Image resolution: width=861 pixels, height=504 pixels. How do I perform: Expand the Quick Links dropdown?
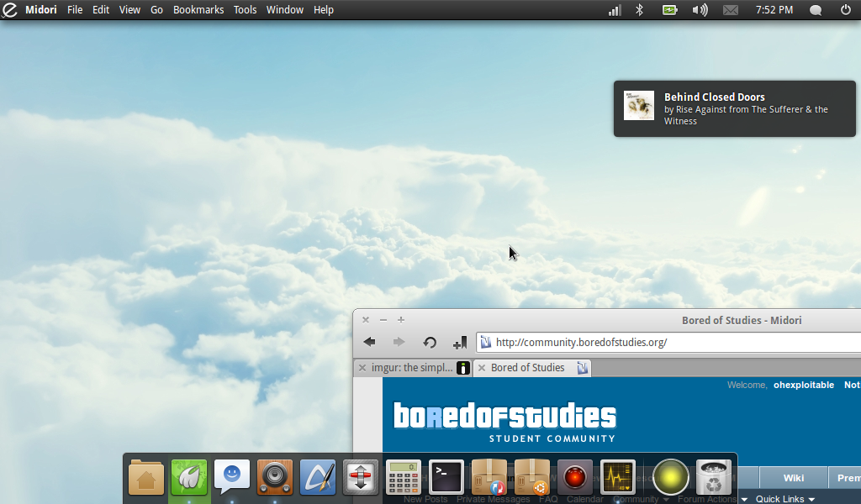point(784,498)
